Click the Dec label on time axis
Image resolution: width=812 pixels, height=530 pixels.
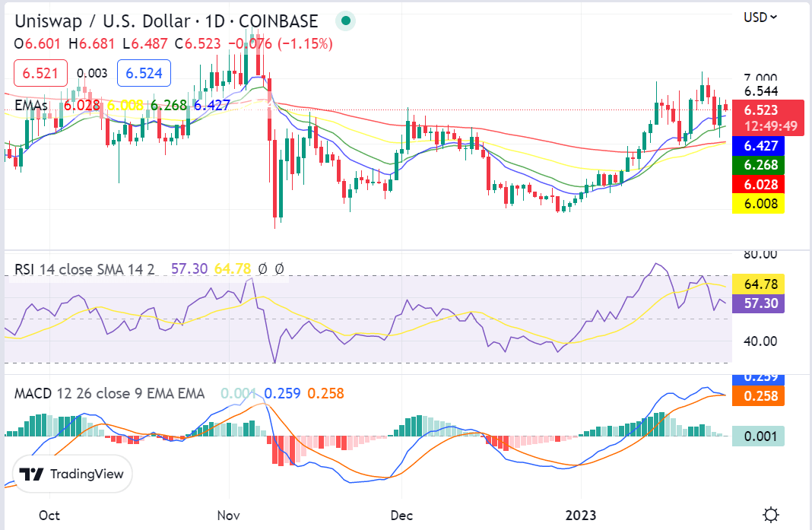(401, 516)
